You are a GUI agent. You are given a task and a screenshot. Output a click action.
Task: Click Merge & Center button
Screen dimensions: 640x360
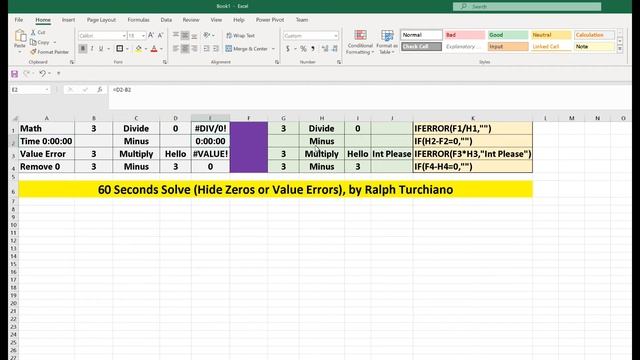click(247, 49)
